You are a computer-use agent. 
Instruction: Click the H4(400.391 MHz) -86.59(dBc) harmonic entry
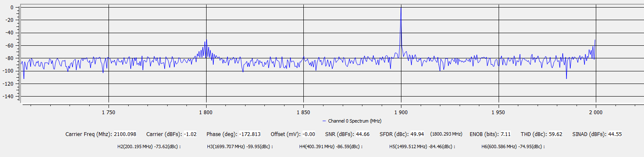(331, 147)
